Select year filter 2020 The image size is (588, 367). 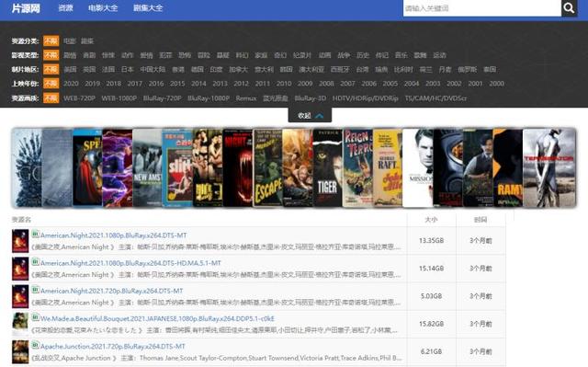click(x=71, y=84)
